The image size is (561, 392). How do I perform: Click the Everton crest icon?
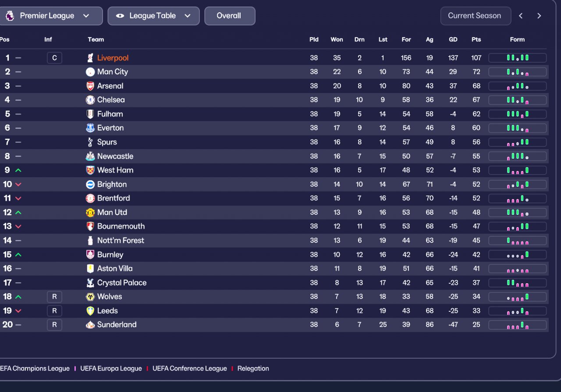[x=90, y=128]
